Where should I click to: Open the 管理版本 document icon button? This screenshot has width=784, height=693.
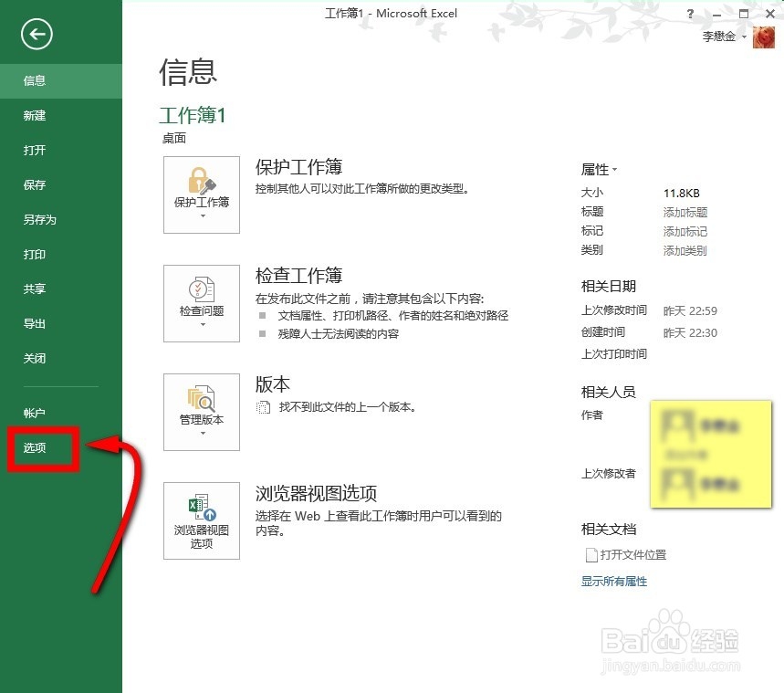point(202,412)
